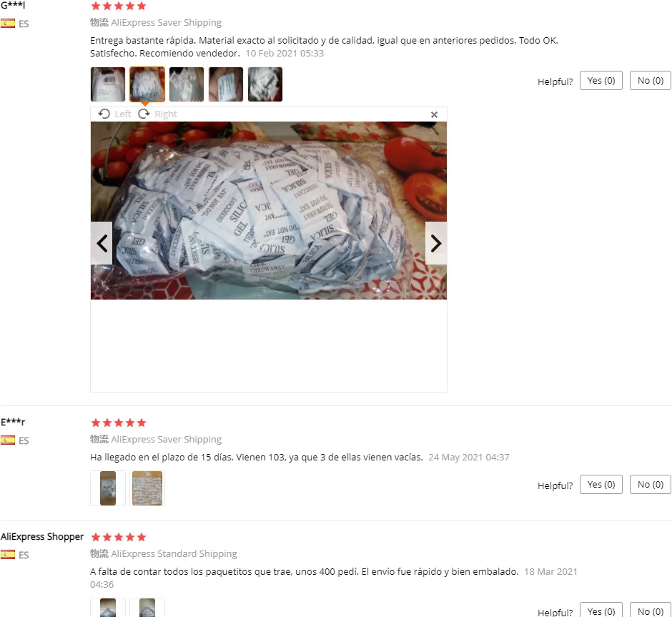Open first thumbnail in G***l's review
Screen dimensions: 672x617
point(108,84)
